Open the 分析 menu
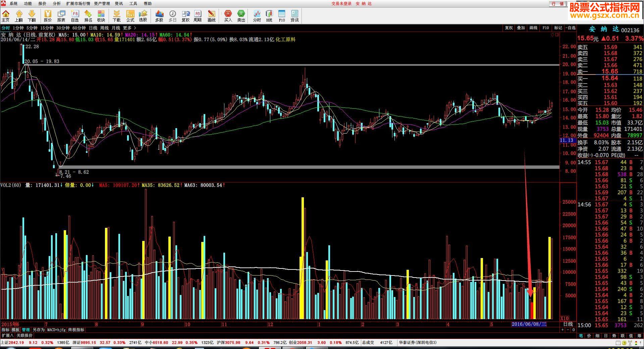This screenshot has height=349, width=644. [x=57, y=4]
